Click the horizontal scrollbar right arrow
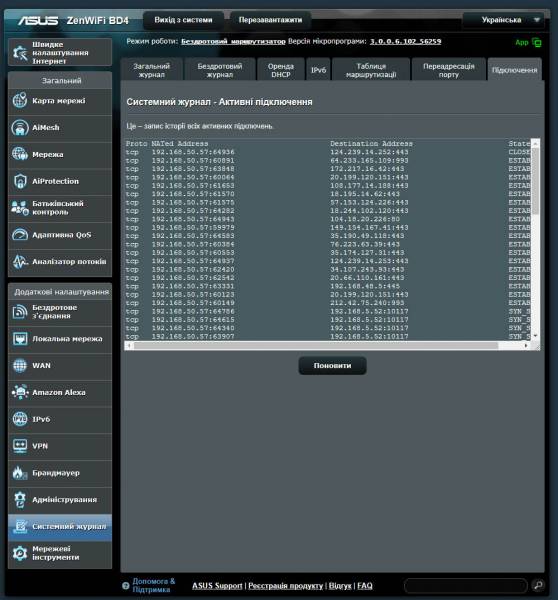 [526, 346]
